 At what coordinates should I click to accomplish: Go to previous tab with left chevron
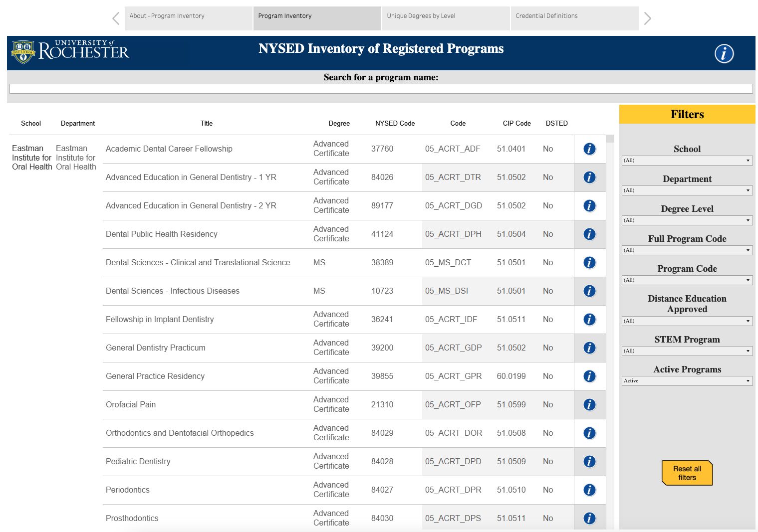(x=116, y=18)
